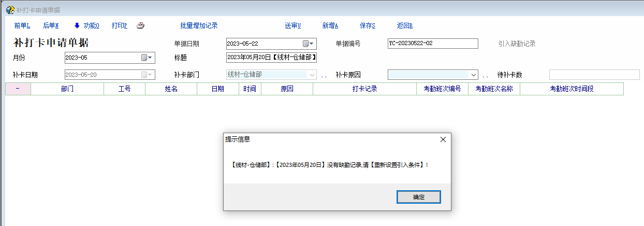Click 批量增加记录 to batch add records
This screenshot has height=226, width=644.
[x=199, y=26]
